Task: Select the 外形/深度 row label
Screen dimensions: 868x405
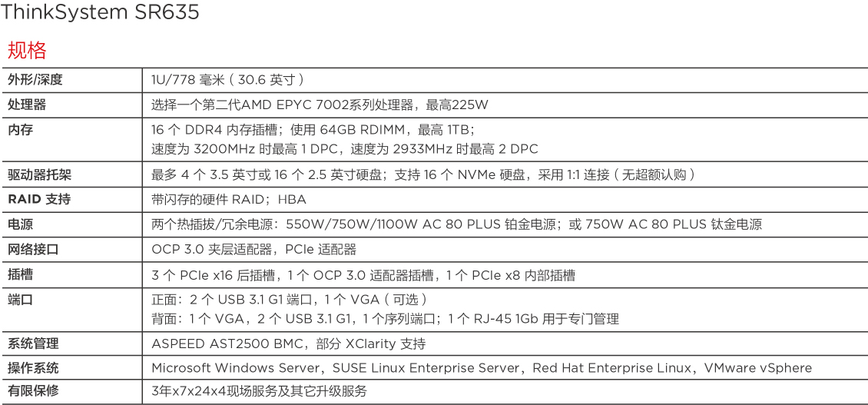Action: pyautogui.click(x=35, y=80)
